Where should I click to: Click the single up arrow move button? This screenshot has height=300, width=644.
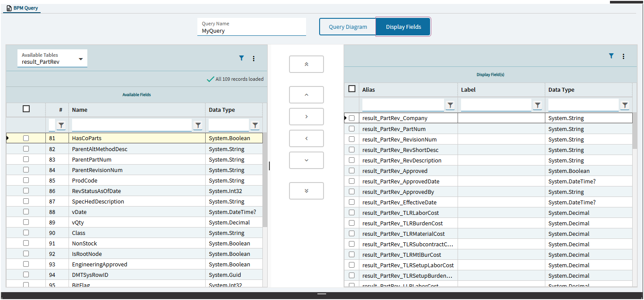(x=306, y=95)
